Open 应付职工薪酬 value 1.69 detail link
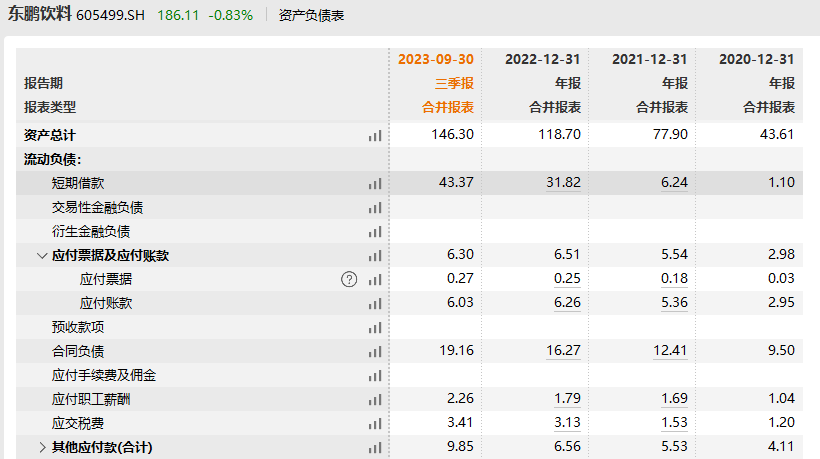Viewport: 820px width, 459px height. click(674, 399)
